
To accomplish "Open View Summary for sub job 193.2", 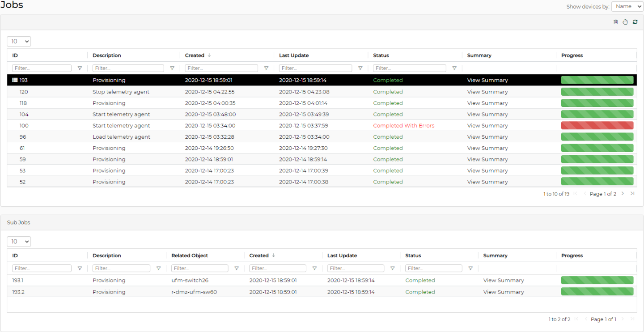I will (504, 292).
